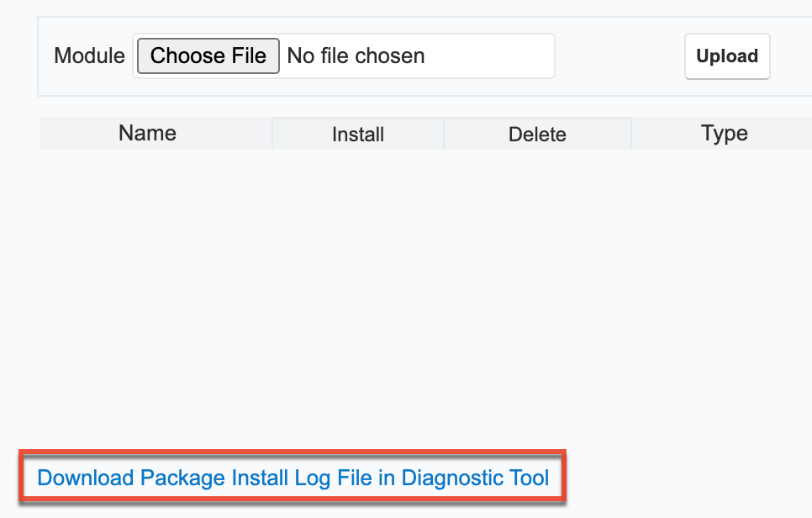
Task: Open Download Package Install Log File link
Action: pos(292,478)
